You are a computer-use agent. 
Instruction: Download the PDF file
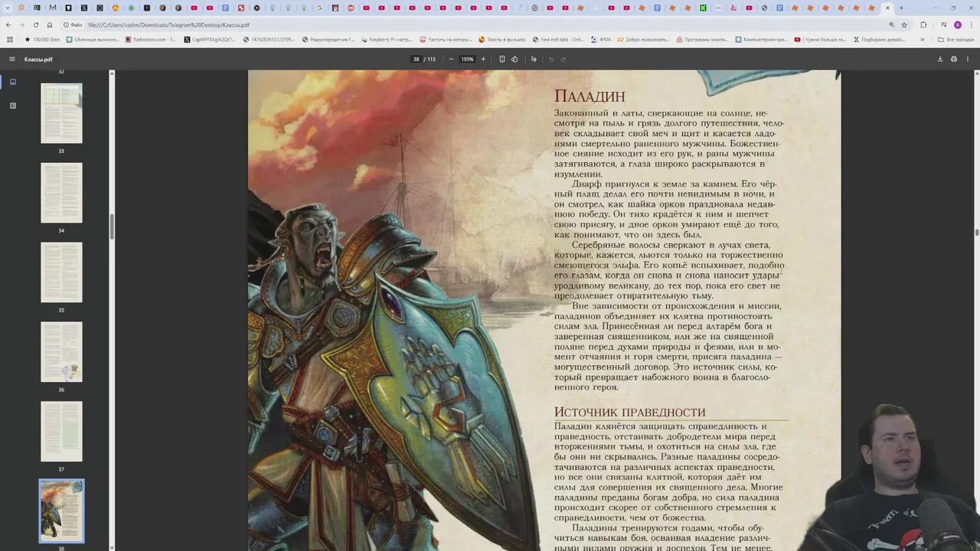coord(940,59)
